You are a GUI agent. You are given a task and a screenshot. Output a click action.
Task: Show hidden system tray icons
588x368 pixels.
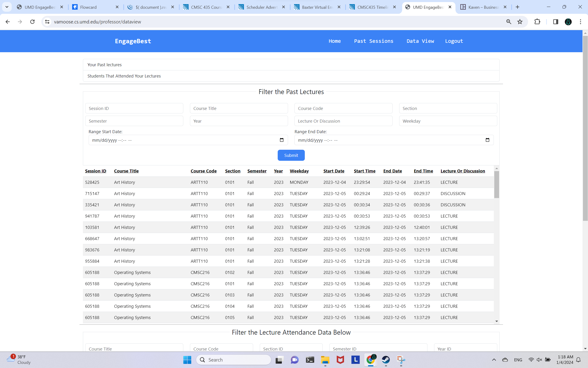click(x=494, y=360)
